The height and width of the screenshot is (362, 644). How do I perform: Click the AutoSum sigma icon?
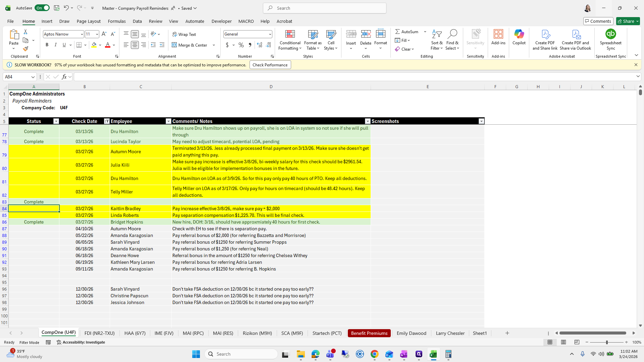397,32
